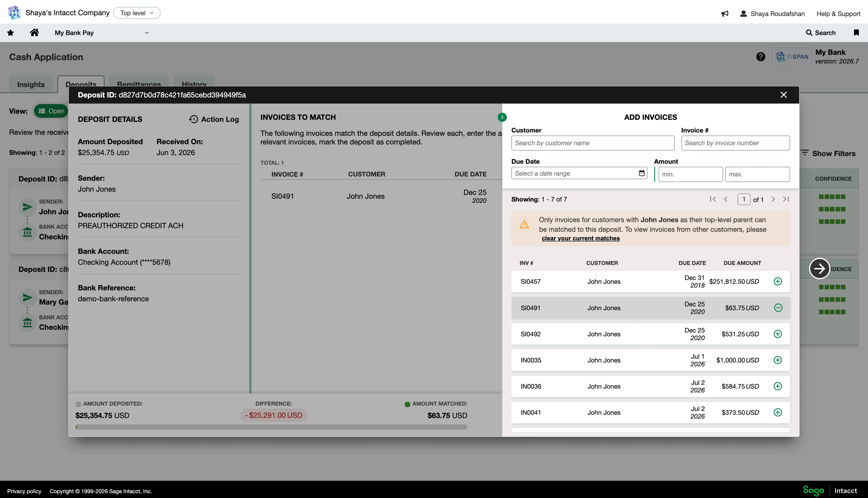Click the FISPAN logo
This screenshot has width=868, height=498.
point(791,57)
